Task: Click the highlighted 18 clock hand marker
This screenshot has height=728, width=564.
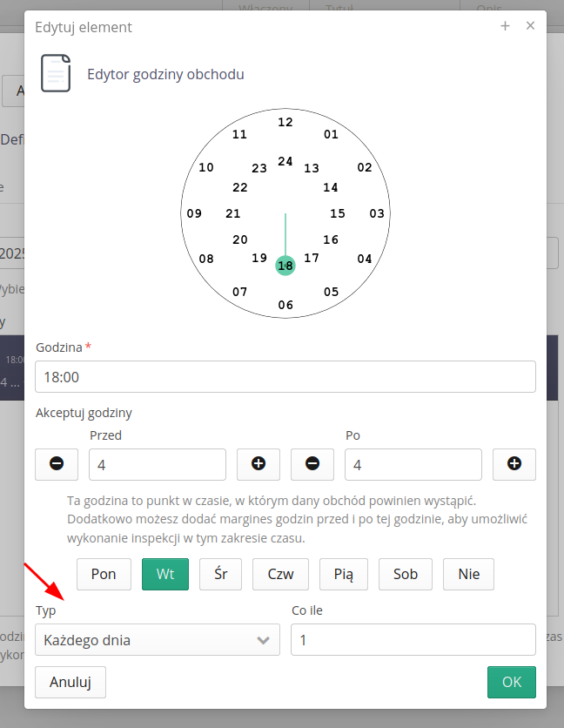Action: click(285, 266)
